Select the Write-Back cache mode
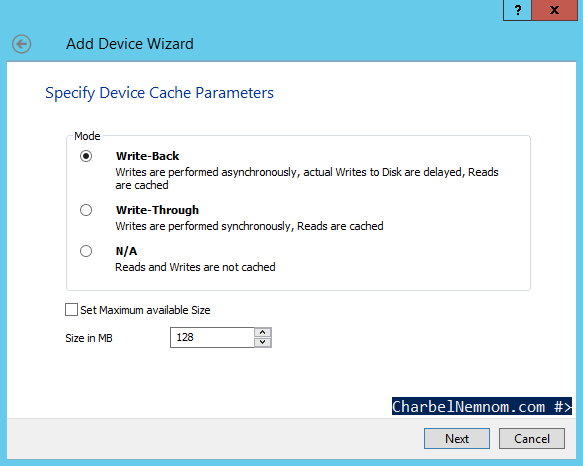The width and height of the screenshot is (583, 466). pos(86,156)
